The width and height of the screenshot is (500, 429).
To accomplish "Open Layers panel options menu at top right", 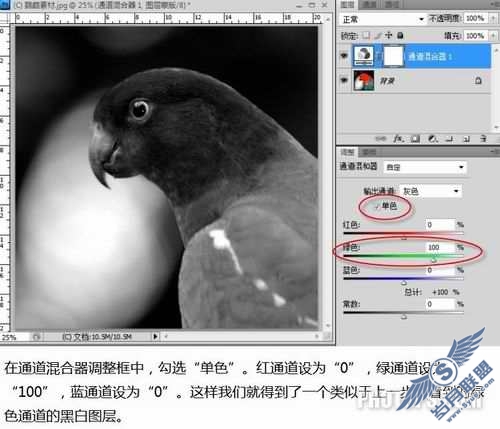I will pos(495,5).
